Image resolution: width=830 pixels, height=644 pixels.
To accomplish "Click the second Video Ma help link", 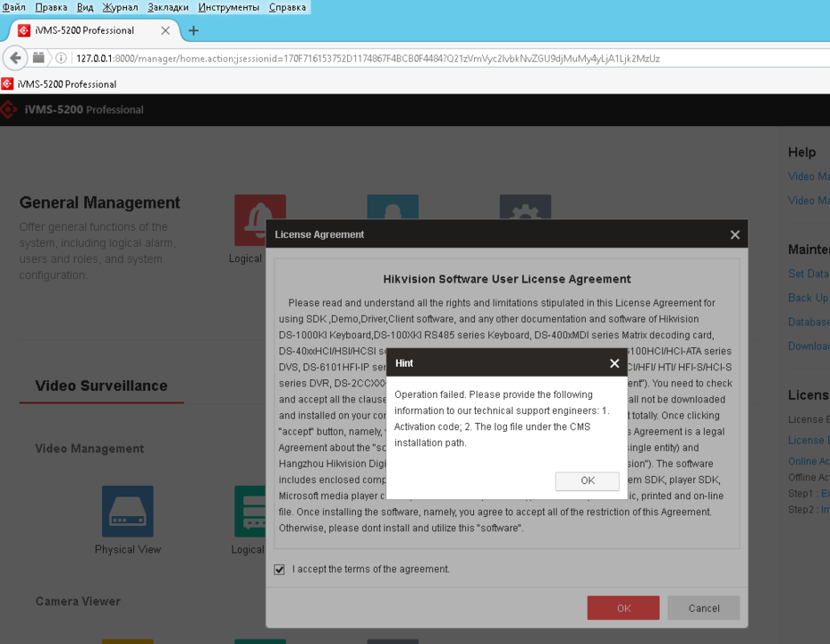I will tap(809, 200).
